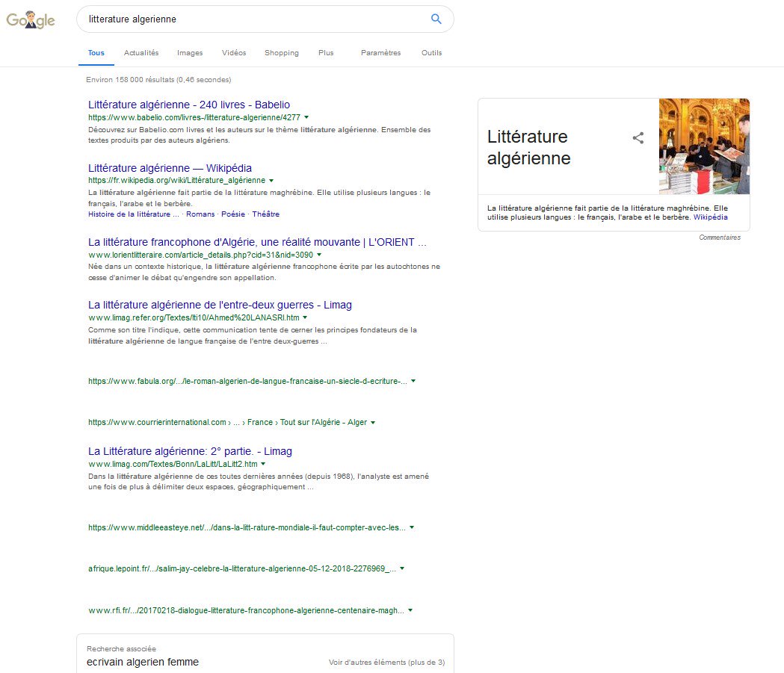The height and width of the screenshot is (673, 784).
Task: Click the Commentaires feedback link
Action: coord(720,238)
